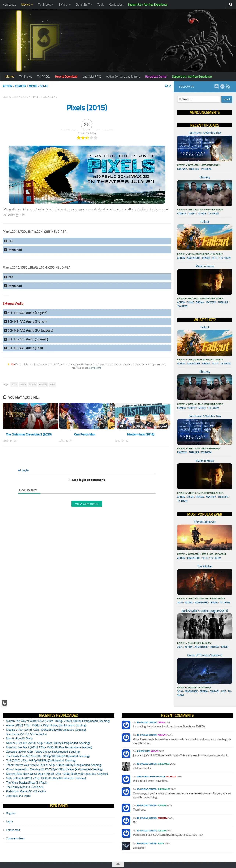This screenshot has height=868, width=236.
Task: Open the search icon in top navigation
Action: click(231, 5)
